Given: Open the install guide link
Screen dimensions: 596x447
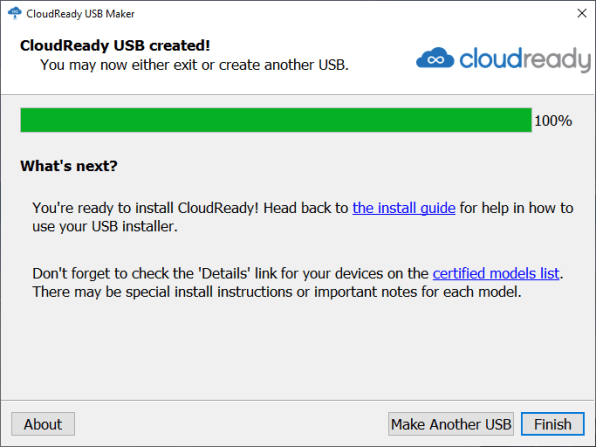Looking at the screenshot, I should pyautogui.click(x=404, y=208).
